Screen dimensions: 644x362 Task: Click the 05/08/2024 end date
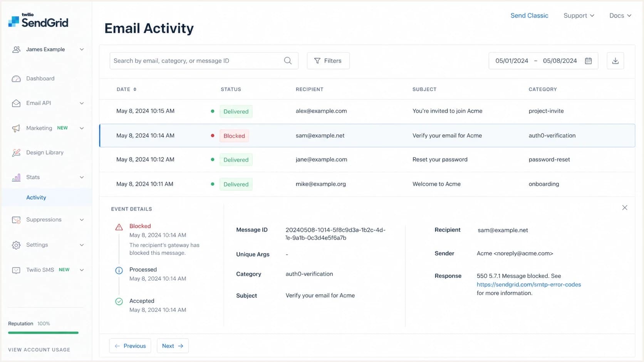[x=560, y=61]
